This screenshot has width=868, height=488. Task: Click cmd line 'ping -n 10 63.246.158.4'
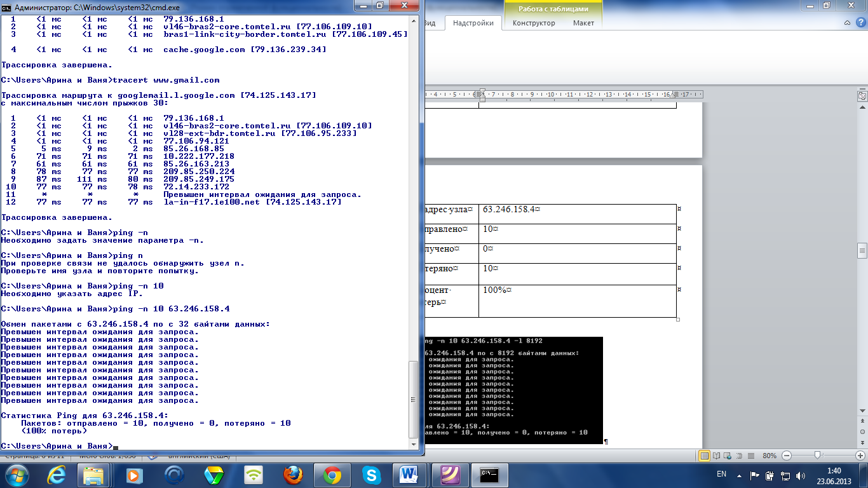[x=171, y=309]
